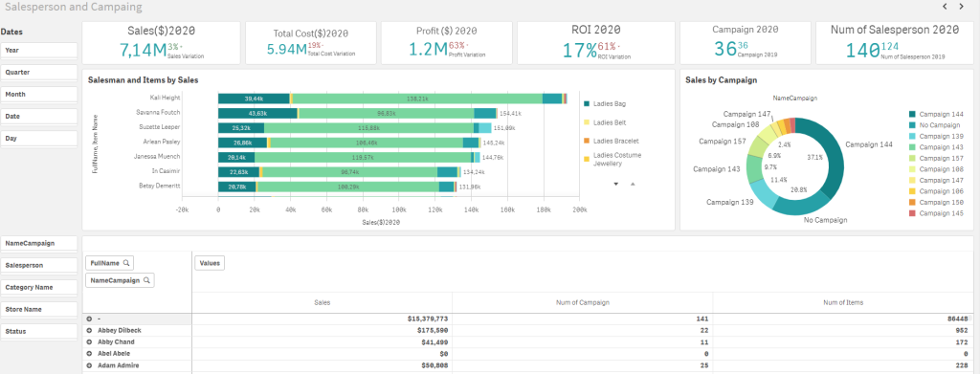Select Campaign 150 legend entry
The width and height of the screenshot is (980, 374).
coord(936,202)
